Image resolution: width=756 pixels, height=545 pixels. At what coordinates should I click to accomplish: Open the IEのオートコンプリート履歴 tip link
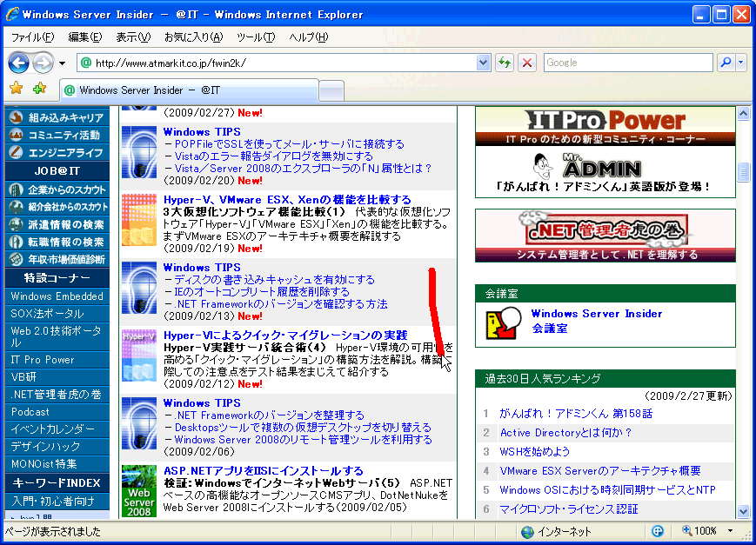pos(262,291)
